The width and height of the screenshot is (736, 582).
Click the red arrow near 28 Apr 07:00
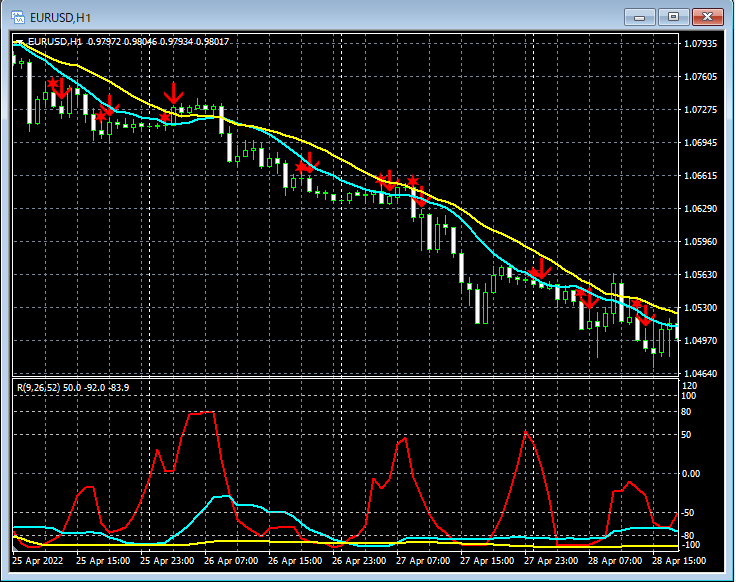(x=588, y=297)
